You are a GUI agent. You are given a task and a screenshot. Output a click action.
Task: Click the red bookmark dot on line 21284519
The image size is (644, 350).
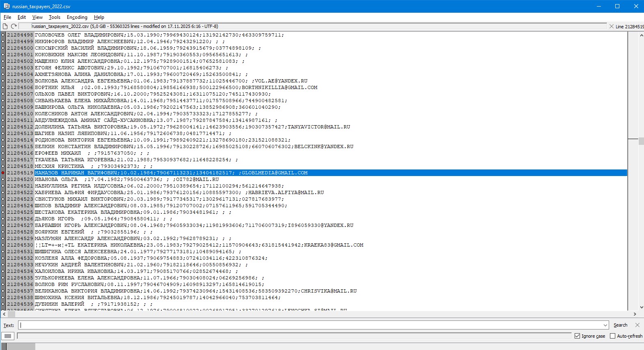[x=3, y=173]
